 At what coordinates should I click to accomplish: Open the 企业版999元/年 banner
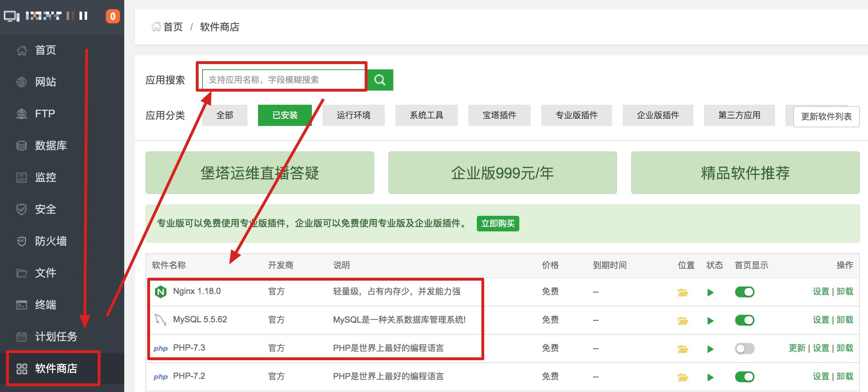coord(503,173)
